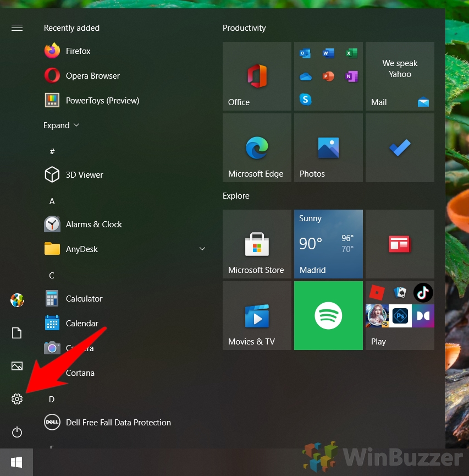This screenshot has height=476, width=469.
Task: Open Excel from the Office apps tile
Action: click(x=351, y=53)
